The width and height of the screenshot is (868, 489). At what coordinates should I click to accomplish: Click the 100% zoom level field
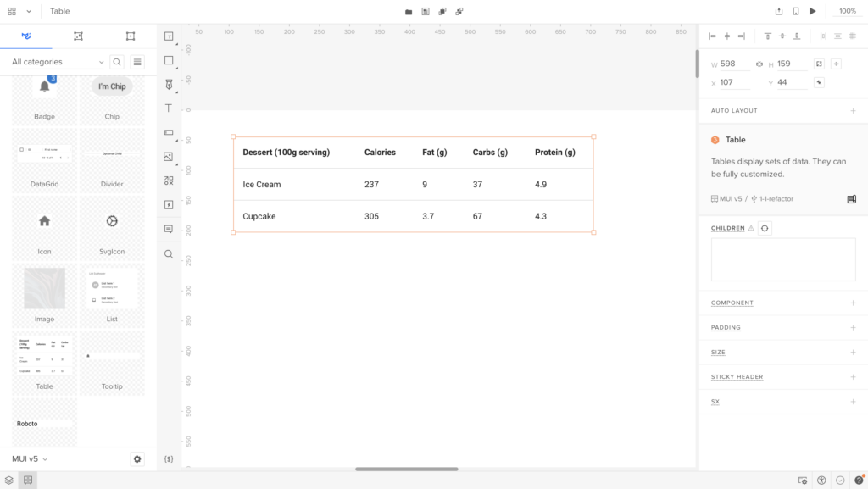point(847,11)
